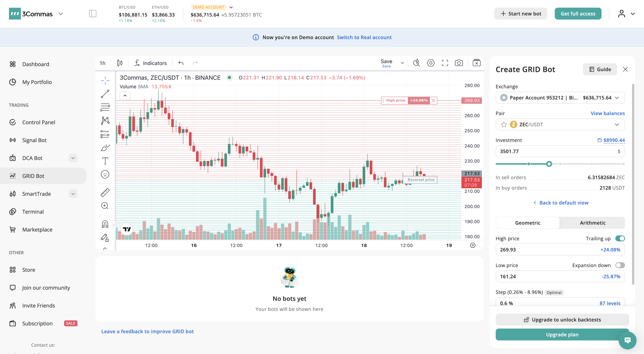Disable the Trailing up toggle

[x=620, y=238]
